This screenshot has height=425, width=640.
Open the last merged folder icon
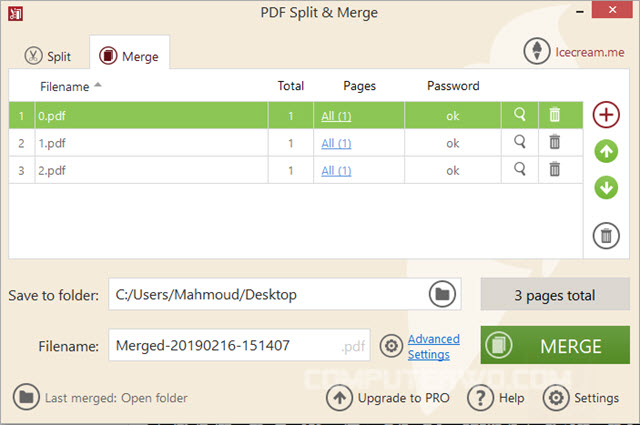(x=26, y=397)
